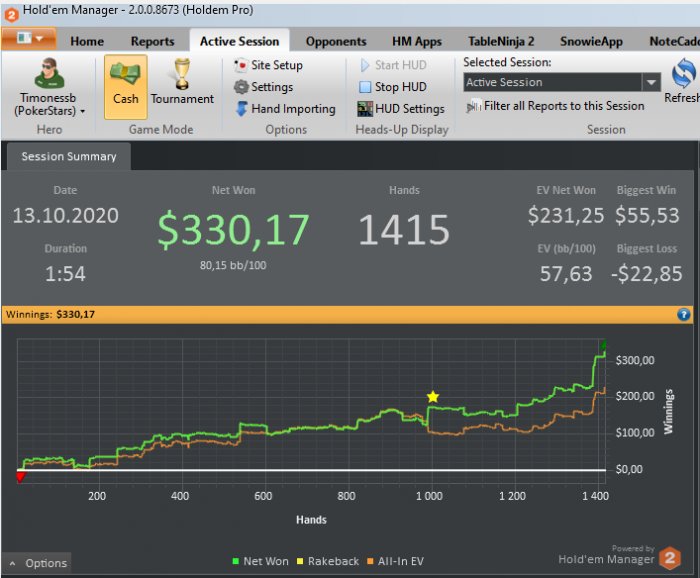700x578 pixels.
Task: Click Stop HUD
Action: click(x=393, y=87)
